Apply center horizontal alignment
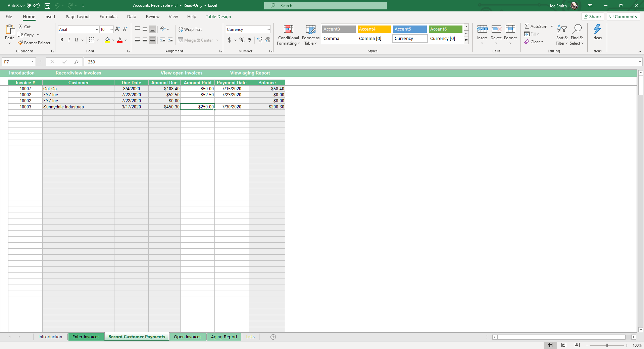This screenshot has width=644, height=349. click(145, 40)
